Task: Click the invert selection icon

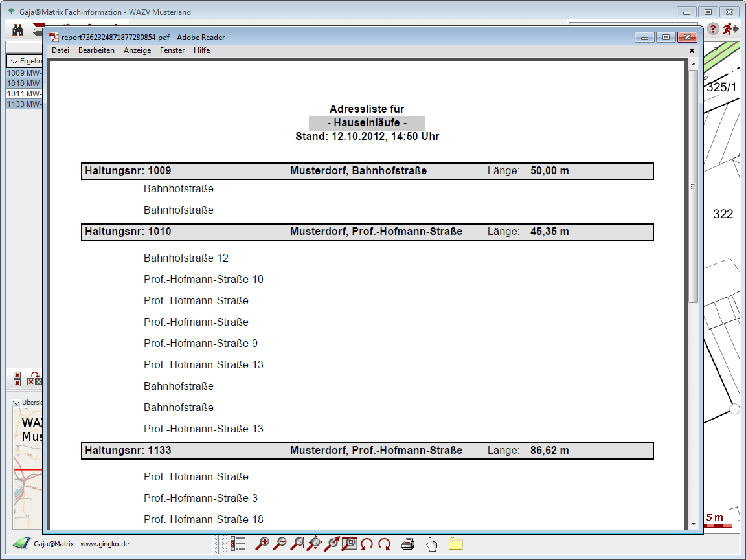Action: click(35, 379)
